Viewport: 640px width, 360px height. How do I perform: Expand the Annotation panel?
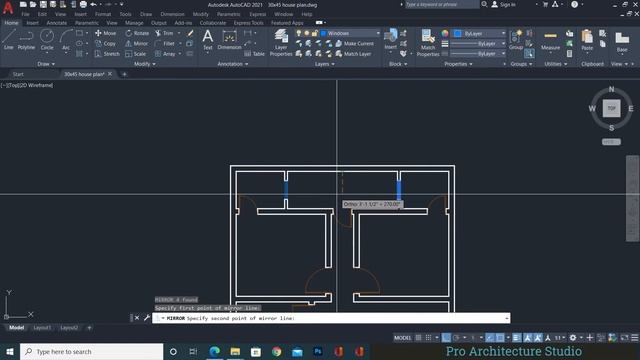[x=233, y=64]
